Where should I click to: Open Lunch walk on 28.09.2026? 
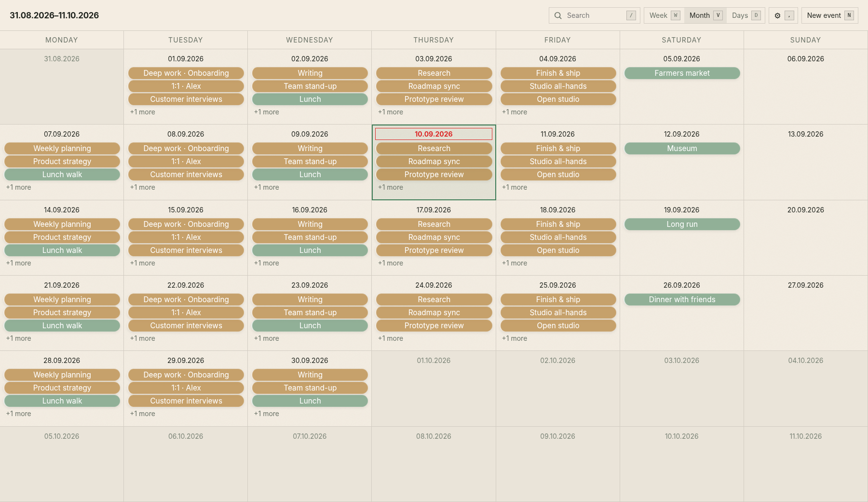62,401
